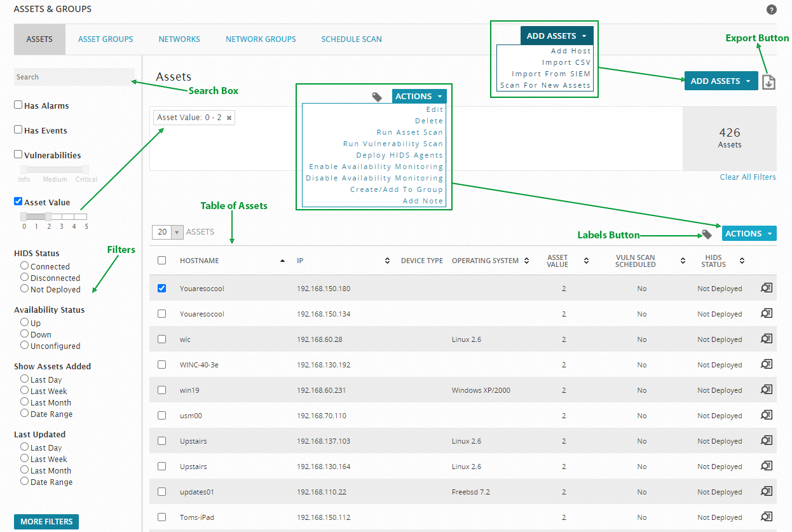792x532 pixels.
Task: Choose Last Day under Show Assets Added
Action: pos(24,379)
